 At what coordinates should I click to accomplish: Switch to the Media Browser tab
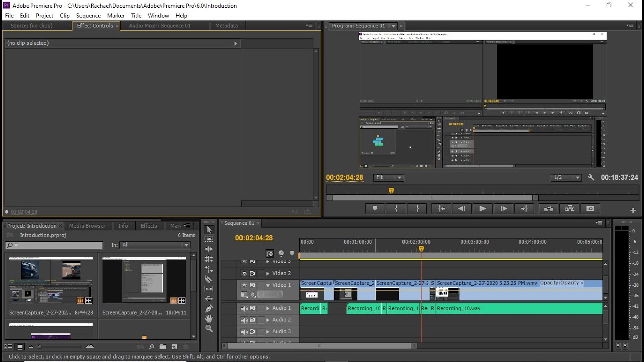pyautogui.click(x=88, y=226)
